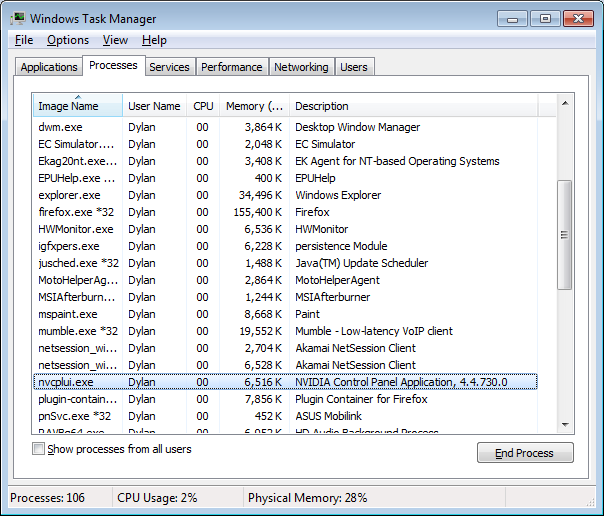Screen dimensions: 604x516
Task: Click the Plugin Container for Firefox description
Action: (x=361, y=399)
